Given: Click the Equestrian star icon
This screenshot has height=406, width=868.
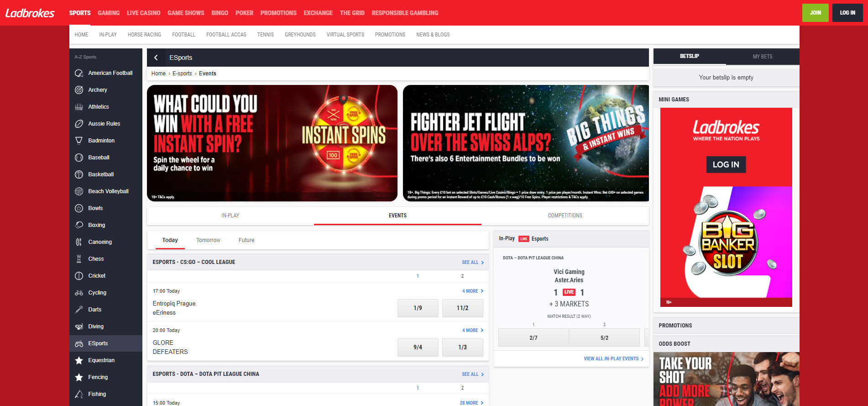Looking at the screenshot, I should [x=79, y=360].
